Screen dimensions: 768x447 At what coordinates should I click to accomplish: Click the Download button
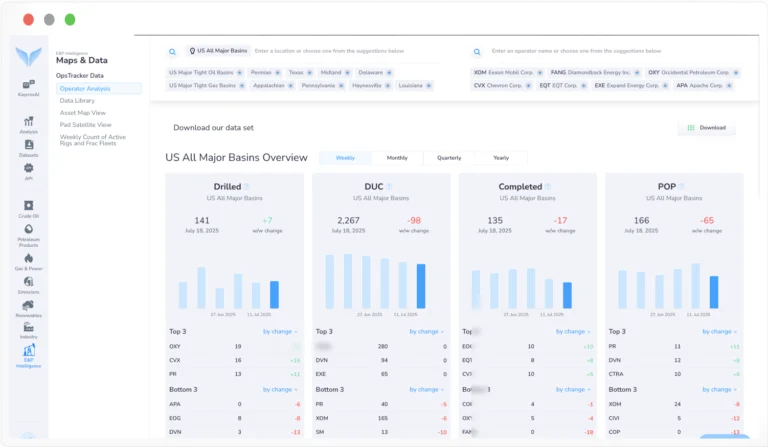point(706,128)
